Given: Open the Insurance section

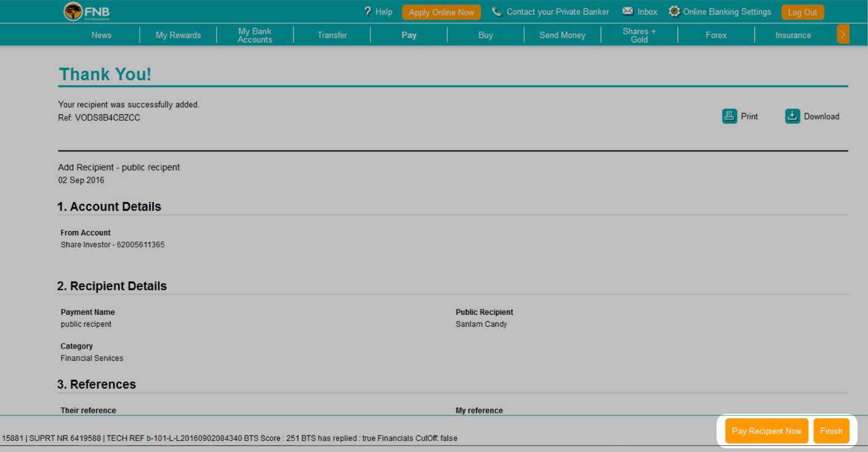Looking at the screenshot, I should pyautogui.click(x=793, y=35).
